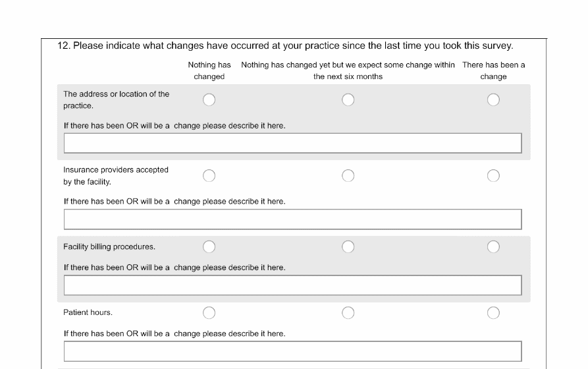Choose 'expect some change' for insurance providers
Screen dimensions: 588x369
[x=348, y=175]
